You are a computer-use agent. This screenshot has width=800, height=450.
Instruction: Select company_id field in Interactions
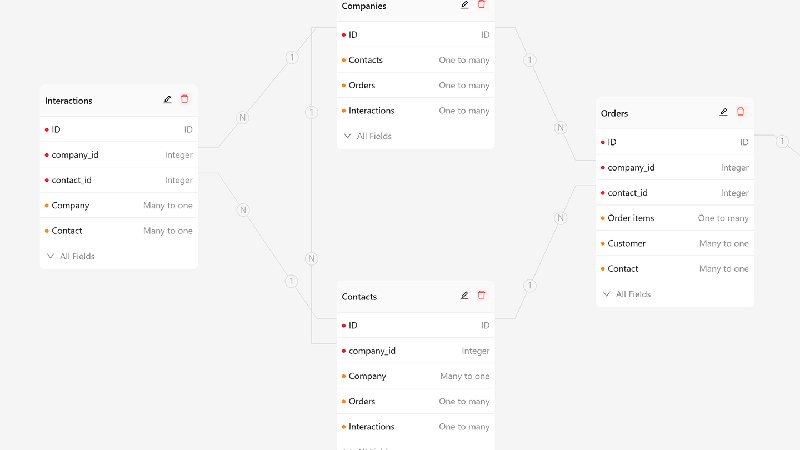point(119,155)
